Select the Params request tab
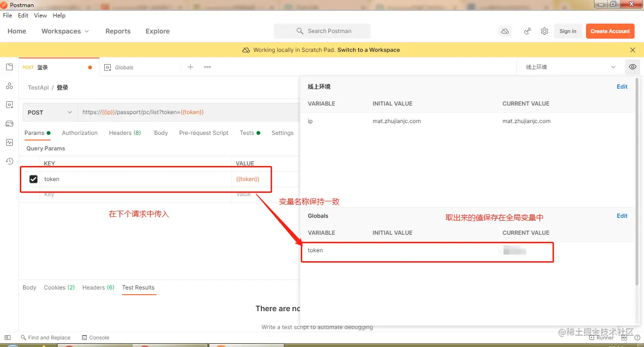 (37, 133)
